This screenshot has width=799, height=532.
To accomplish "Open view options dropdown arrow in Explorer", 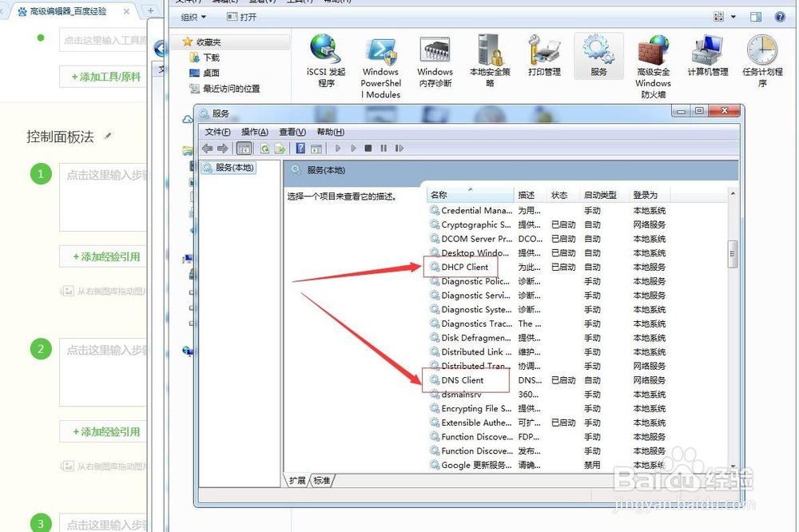I will pos(733,17).
